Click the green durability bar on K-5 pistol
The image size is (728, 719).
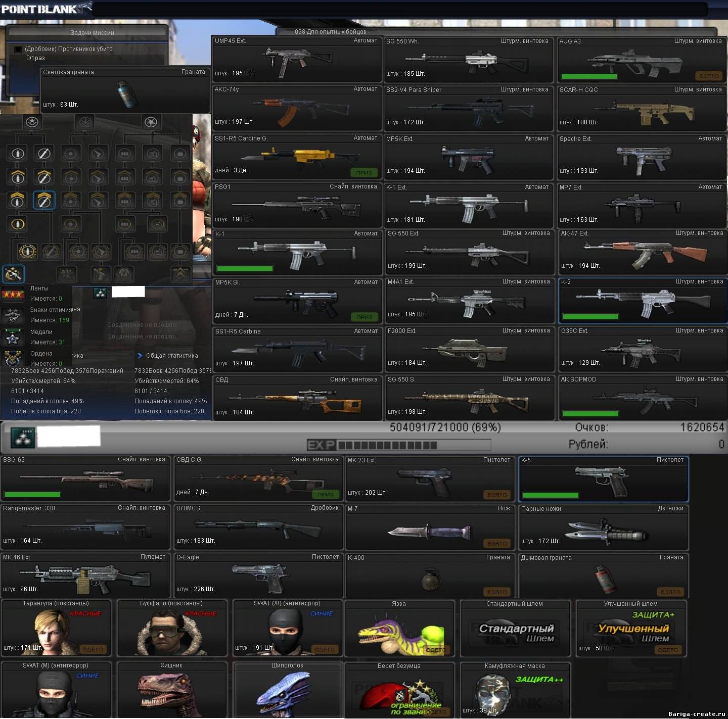pyautogui.click(x=551, y=495)
